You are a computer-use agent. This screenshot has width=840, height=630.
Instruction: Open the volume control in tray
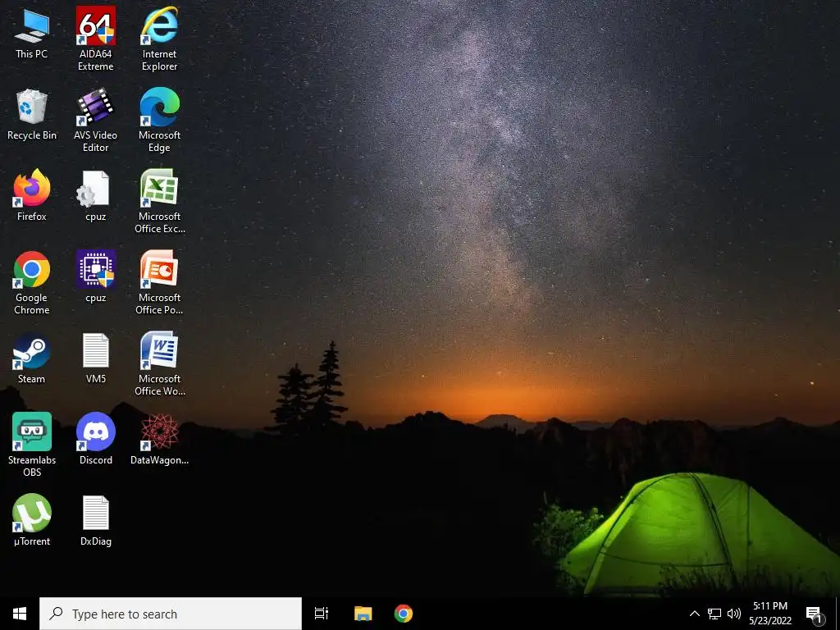click(x=734, y=614)
